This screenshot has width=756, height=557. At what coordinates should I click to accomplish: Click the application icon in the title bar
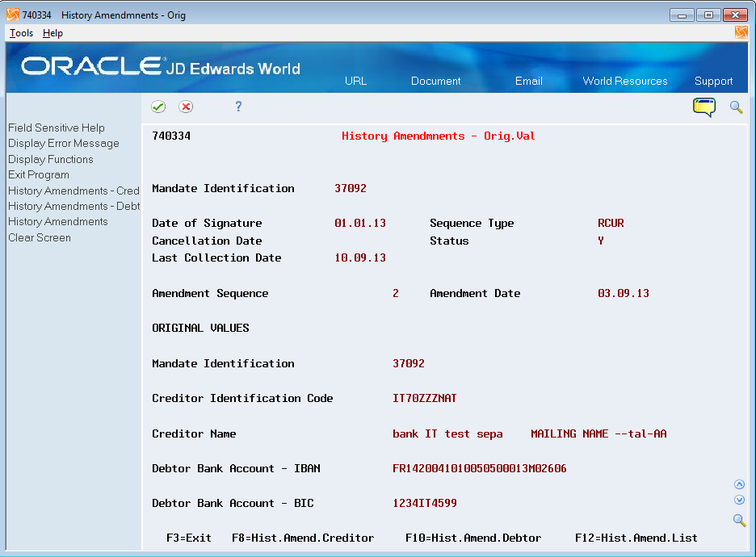pyautogui.click(x=13, y=15)
